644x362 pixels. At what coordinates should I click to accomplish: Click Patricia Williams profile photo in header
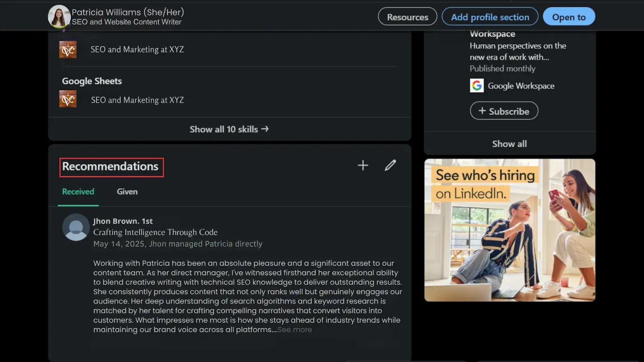click(x=59, y=16)
